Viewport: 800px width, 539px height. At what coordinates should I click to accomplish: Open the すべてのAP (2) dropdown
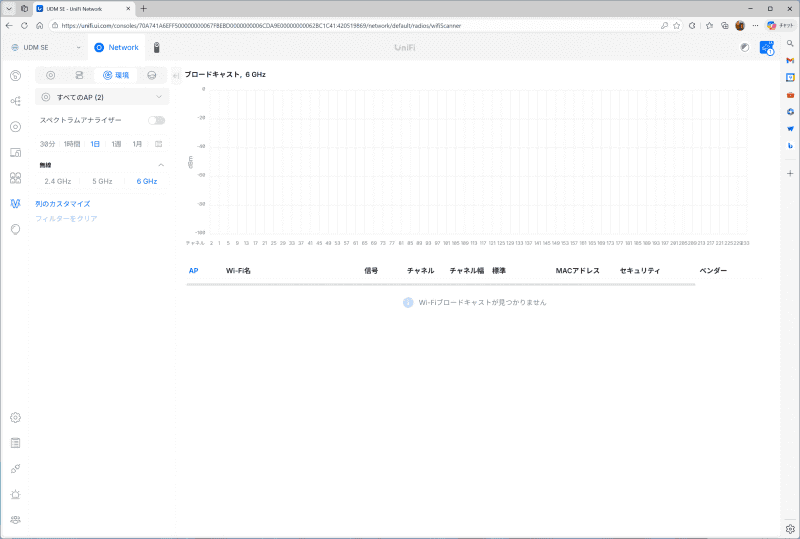102,97
